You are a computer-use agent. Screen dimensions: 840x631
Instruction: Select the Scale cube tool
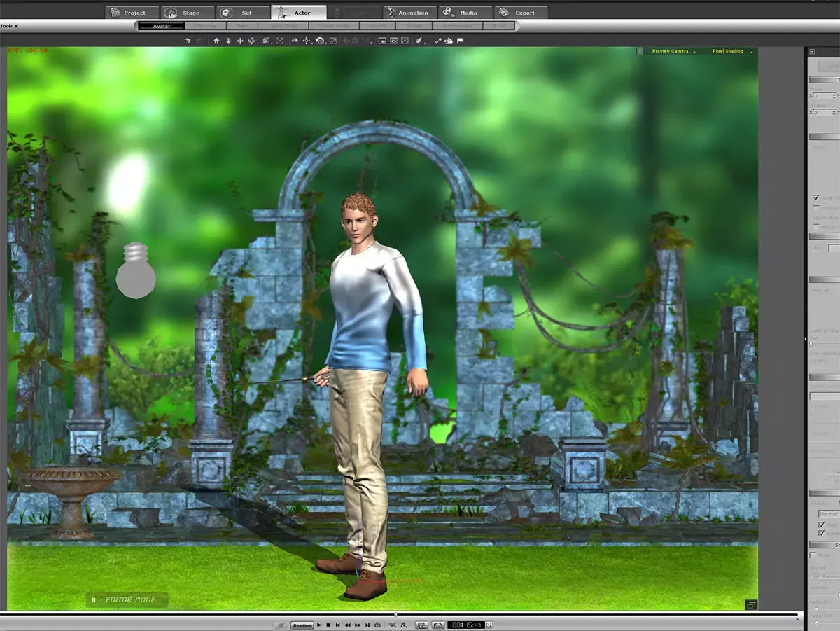point(266,41)
